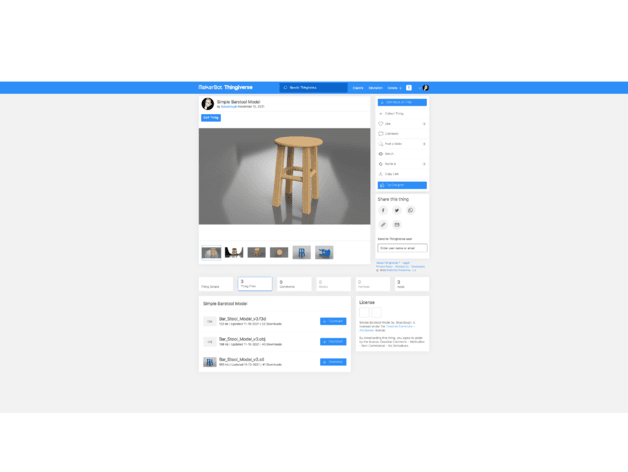Switch to the Comments tab
Image resolution: width=628 pixels, height=472 pixels.
[x=294, y=284]
